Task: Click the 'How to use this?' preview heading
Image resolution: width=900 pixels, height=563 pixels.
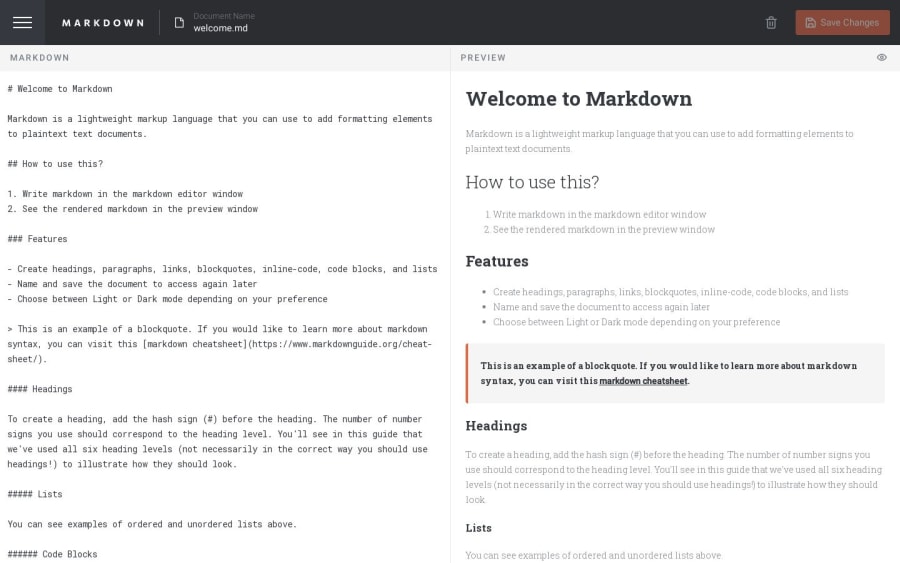Action: [532, 182]
